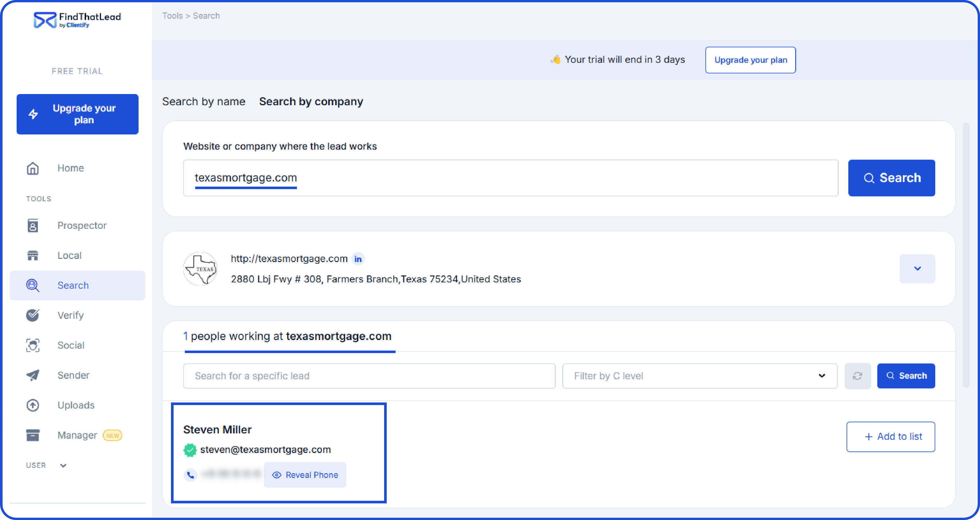Click the lightning bolt upgrade icon

click(34, 114)
